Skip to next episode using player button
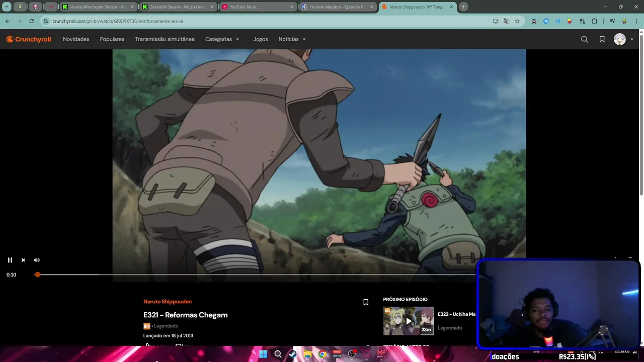The image size is (644, 362). point(23,260)
